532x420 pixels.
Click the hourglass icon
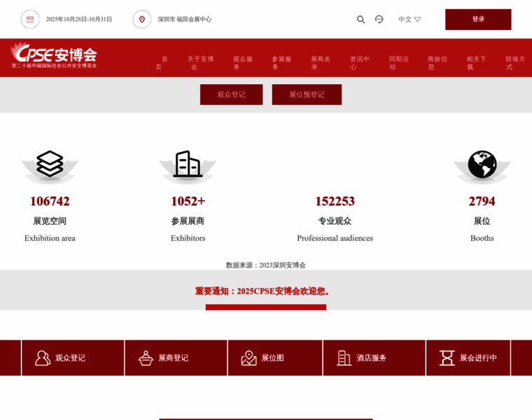(x=447, y=358)
